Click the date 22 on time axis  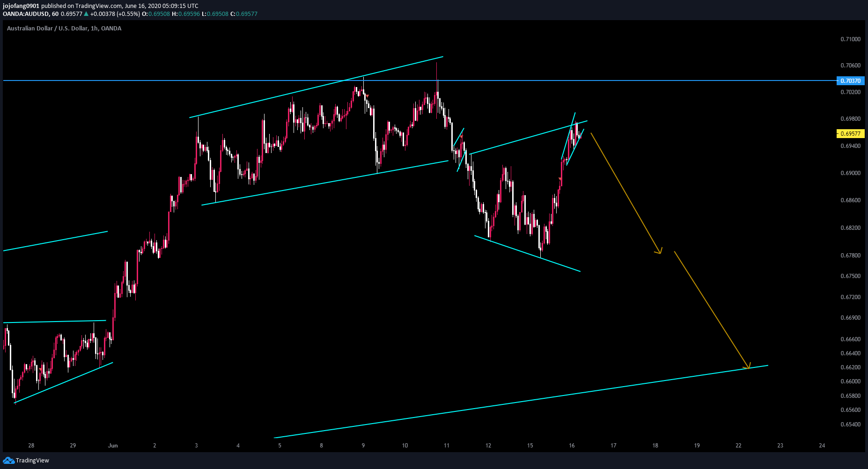(738, 446)
